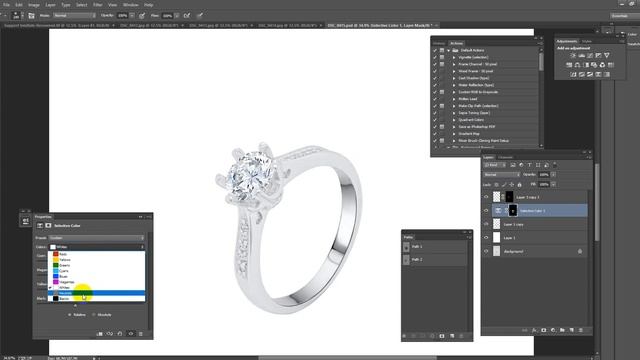Select Path 2 in Paths panel
The image size is (640, 360).
coord(435,260)
